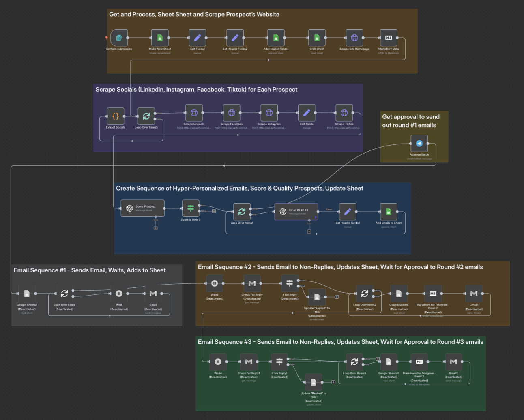
Task: Open the "On form submission" trigger node
Action: 119,38
